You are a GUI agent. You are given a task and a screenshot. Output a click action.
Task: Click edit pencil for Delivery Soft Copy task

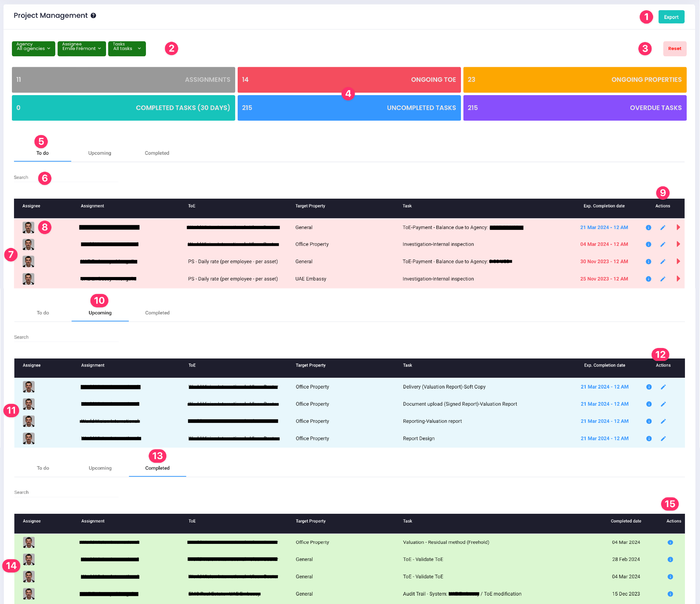[663, 387]
